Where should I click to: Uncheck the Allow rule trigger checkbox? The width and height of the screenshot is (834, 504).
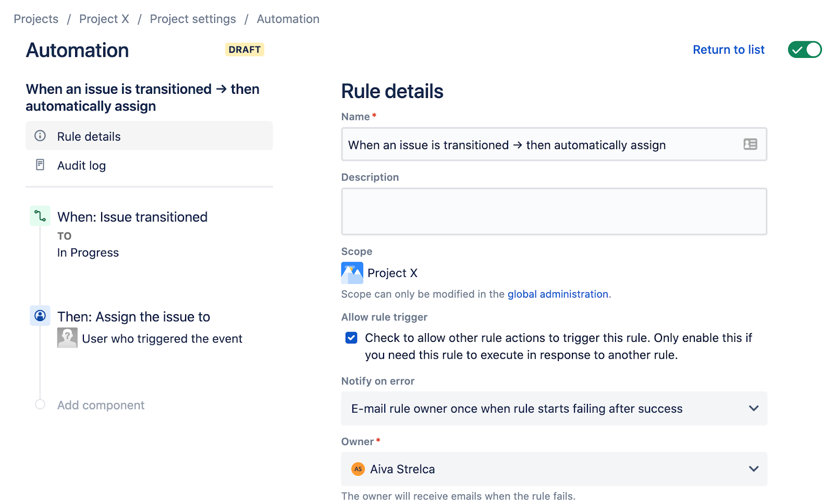coord(351,338)
